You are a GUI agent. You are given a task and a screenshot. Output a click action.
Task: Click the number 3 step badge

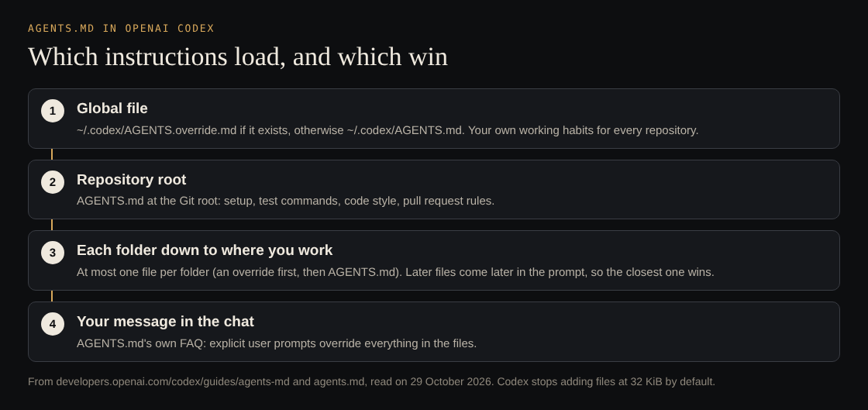coord(53,253)
